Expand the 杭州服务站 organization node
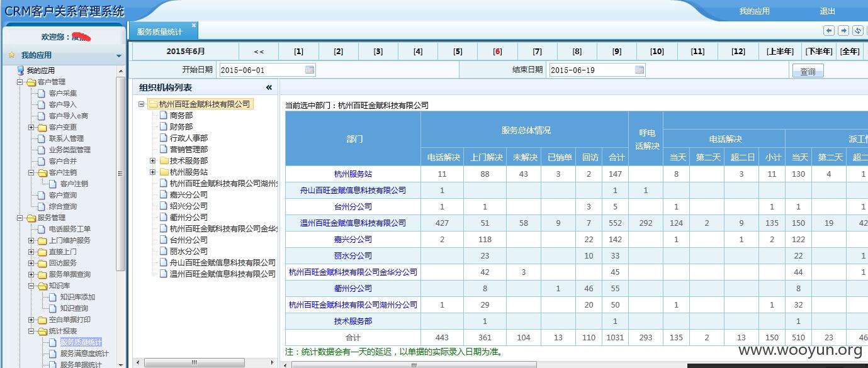Screen dimensions: 868x368 tap(152, 172)
